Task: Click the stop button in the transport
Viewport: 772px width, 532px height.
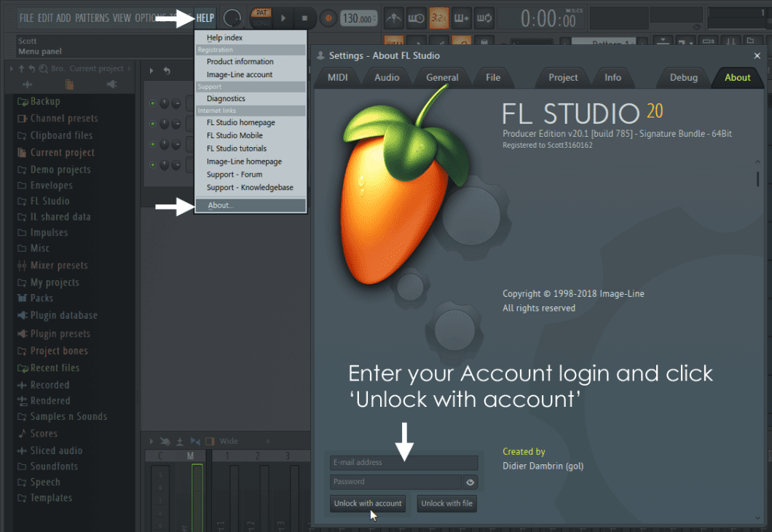Action: (x=304, y=17)
